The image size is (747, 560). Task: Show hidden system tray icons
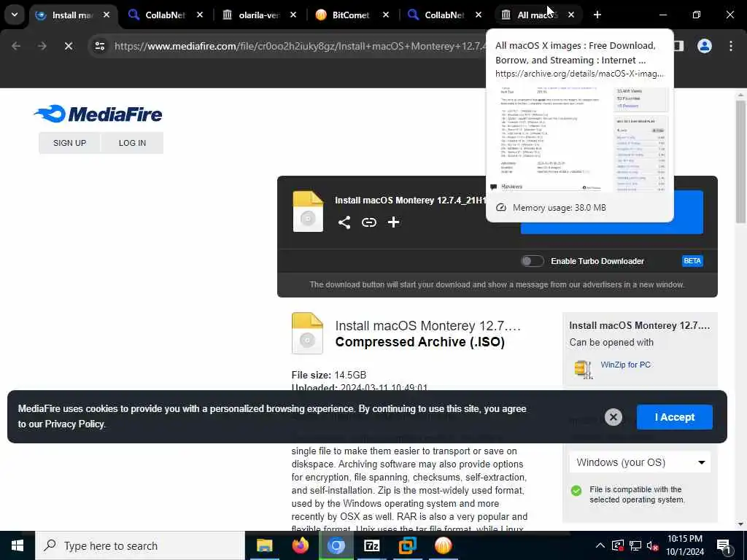[600, 545]
